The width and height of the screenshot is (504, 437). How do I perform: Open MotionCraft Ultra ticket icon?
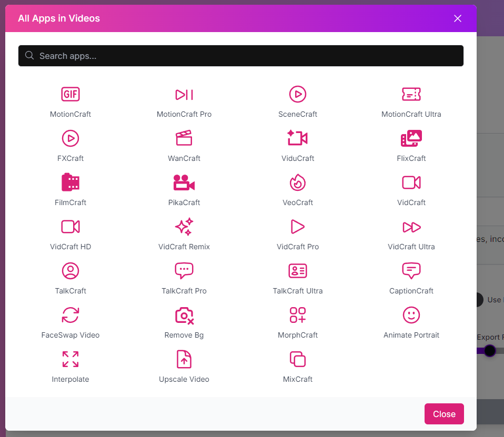[x=411, y=95]
